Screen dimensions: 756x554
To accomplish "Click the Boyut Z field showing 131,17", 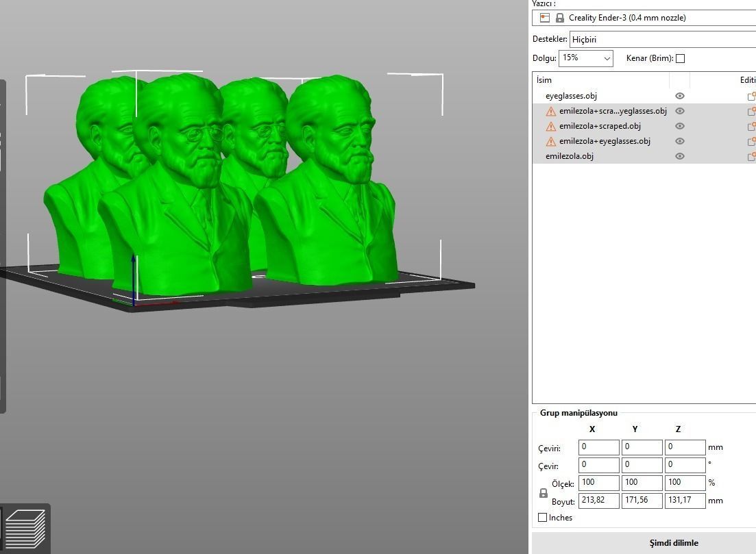I will coord(685,501).
